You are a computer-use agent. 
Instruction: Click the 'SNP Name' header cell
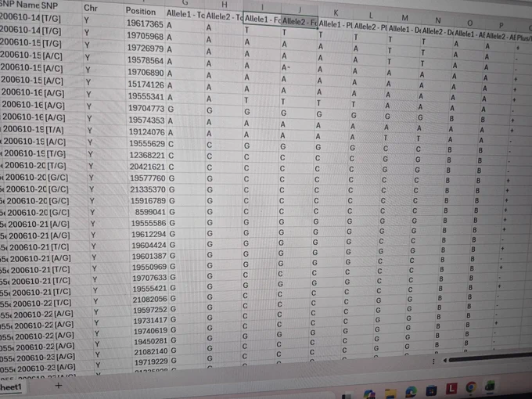20,5
